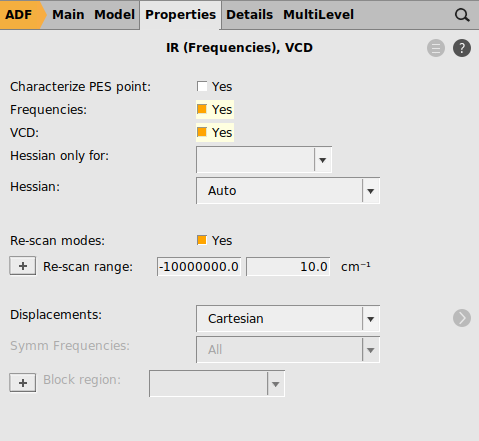Viewport: 479px width, 441px height.
Task: Switch to the Main tab
Action: (68, 15)
